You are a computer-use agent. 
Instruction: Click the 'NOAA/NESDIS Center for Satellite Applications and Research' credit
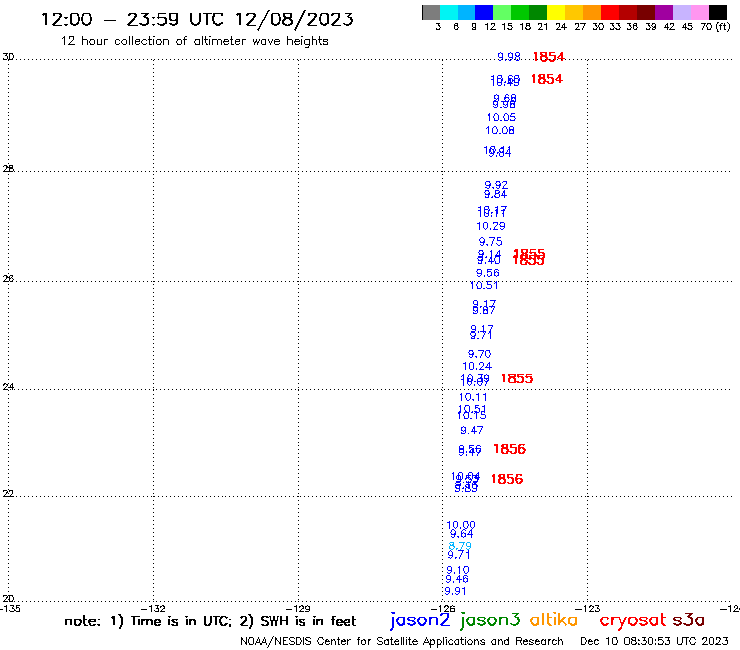[402, 642]
